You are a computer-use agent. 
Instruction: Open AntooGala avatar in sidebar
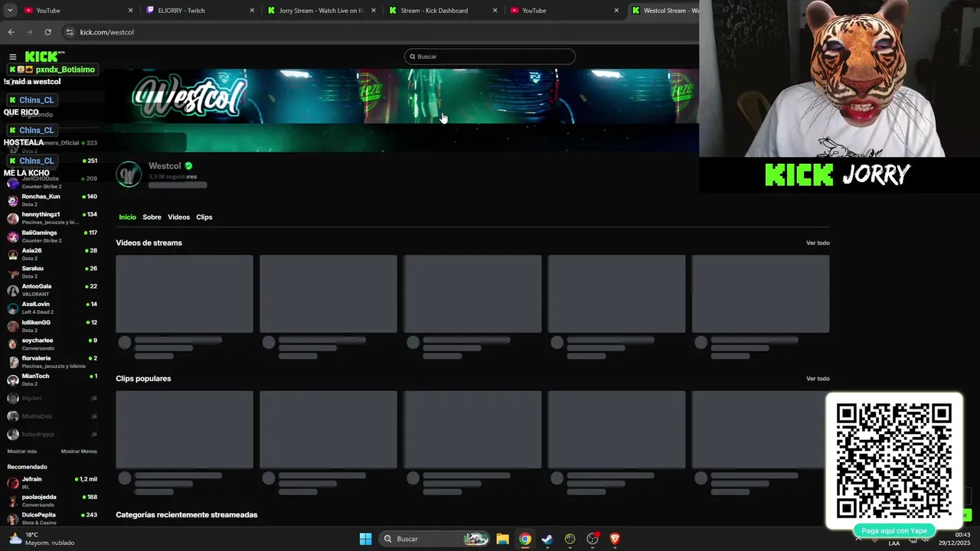(13, 290)
